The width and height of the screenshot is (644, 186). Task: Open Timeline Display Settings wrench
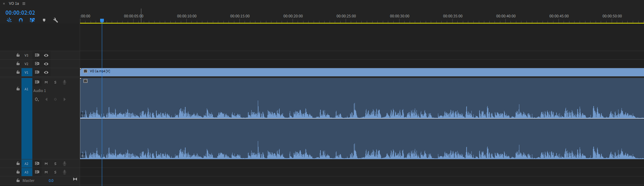(x=56, y=20)
